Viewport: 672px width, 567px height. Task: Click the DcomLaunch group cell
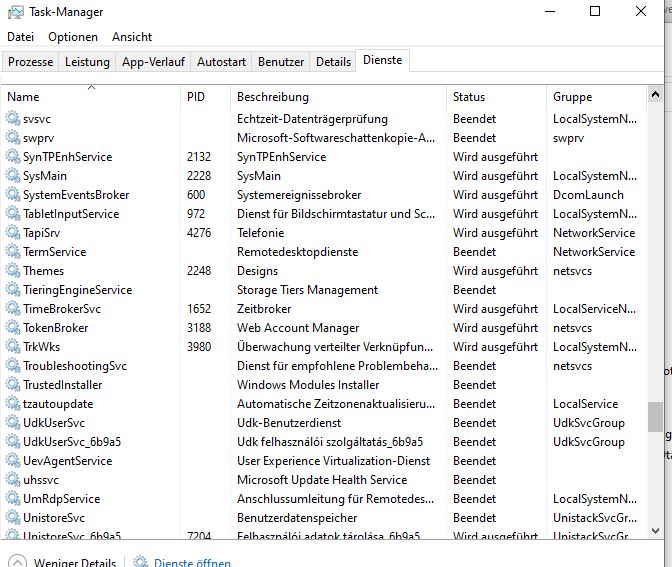pyautogui.click(x=588, y=195)
